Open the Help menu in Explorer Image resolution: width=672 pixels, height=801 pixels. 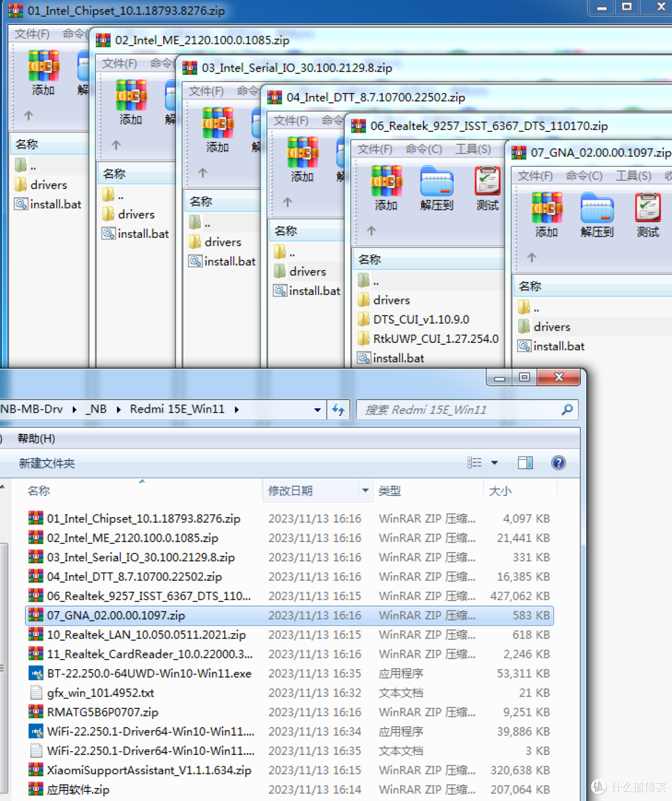36,438
